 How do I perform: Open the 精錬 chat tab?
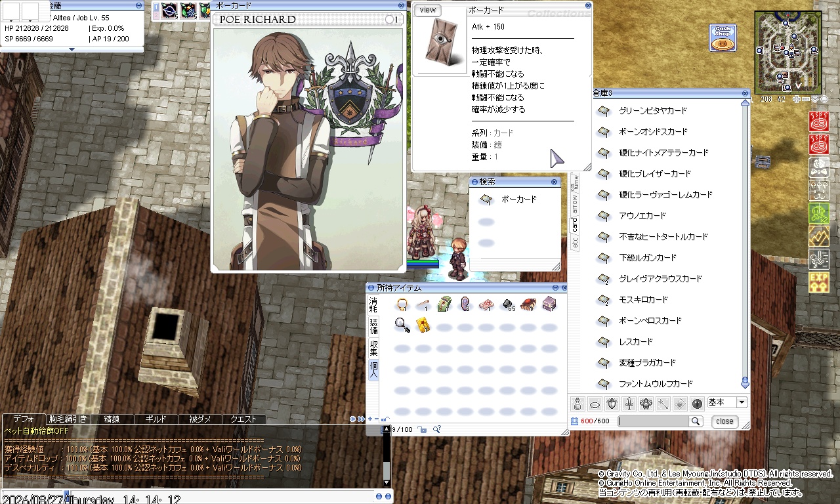(x=112, y=419)
